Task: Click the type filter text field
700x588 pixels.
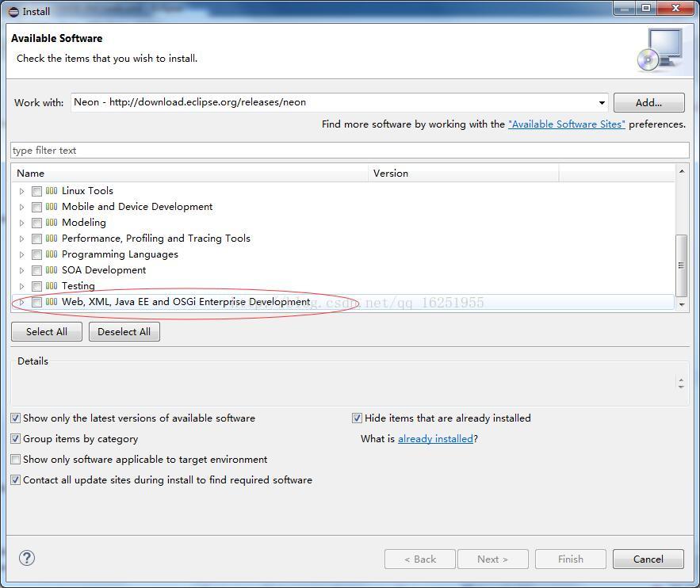Action: point(349,150)
